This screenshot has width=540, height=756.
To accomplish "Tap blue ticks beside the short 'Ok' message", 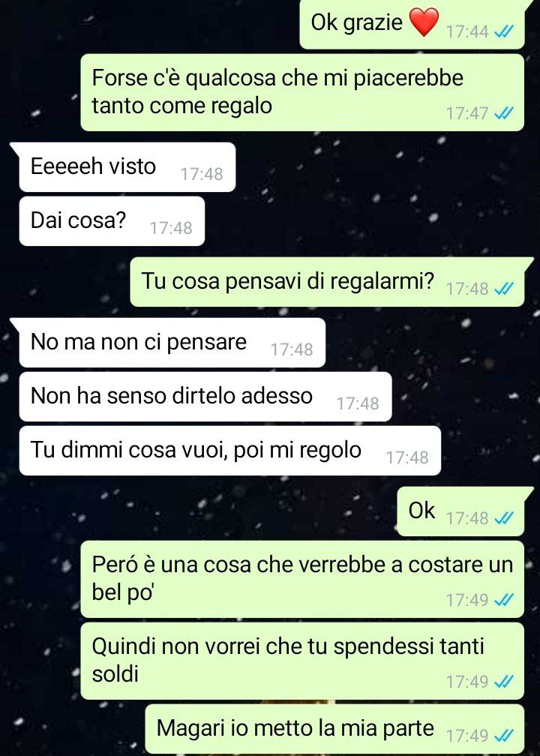I will (x=504, y=518).
